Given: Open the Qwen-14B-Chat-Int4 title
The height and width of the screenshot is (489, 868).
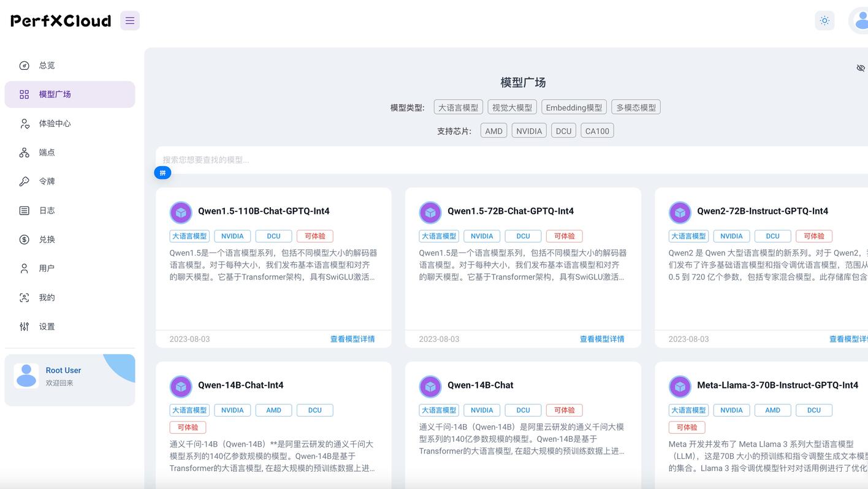Looking at the screenshot, I should click(x=241, y=385).
